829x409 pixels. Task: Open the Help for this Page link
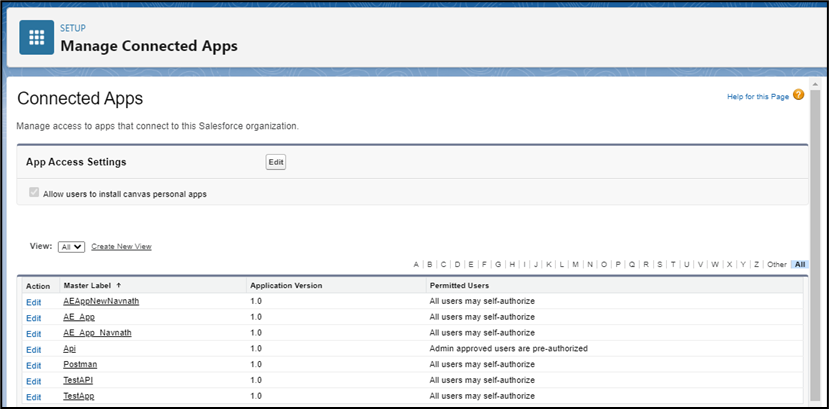click(757, 97)
